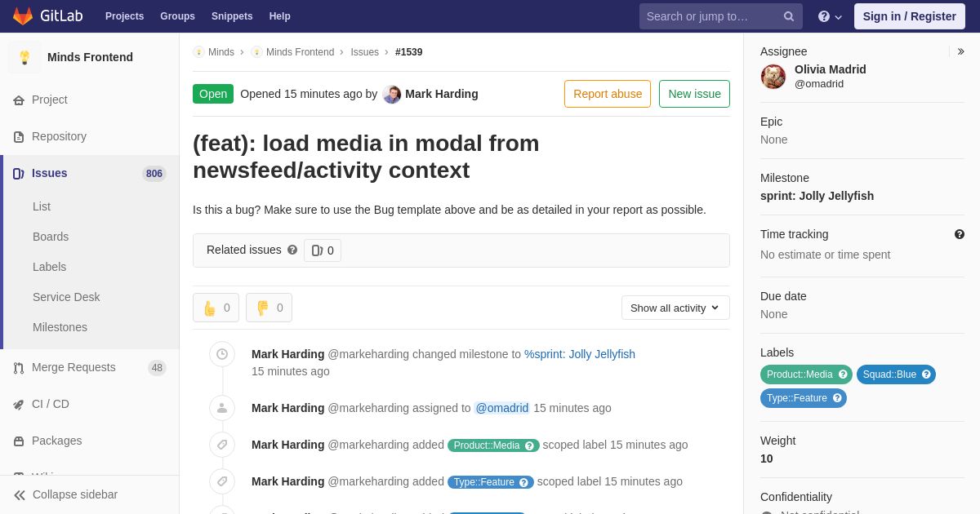Click the assigned-to user icon in activity
Screen dimensions: 980x514
click(x=222, y=408)
